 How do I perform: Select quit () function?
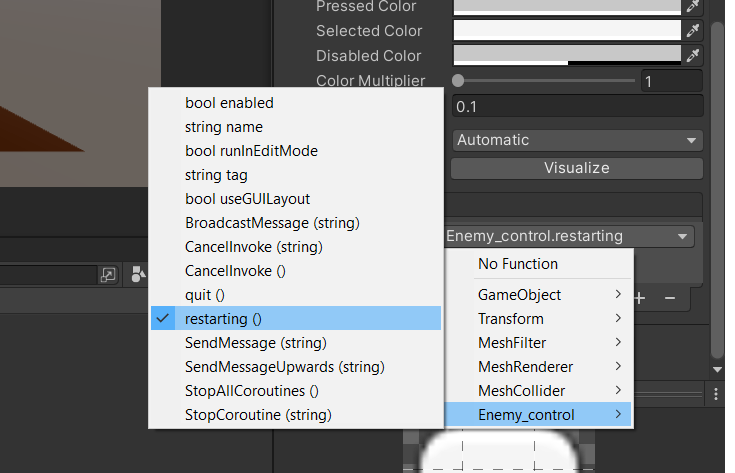(296, 294)
